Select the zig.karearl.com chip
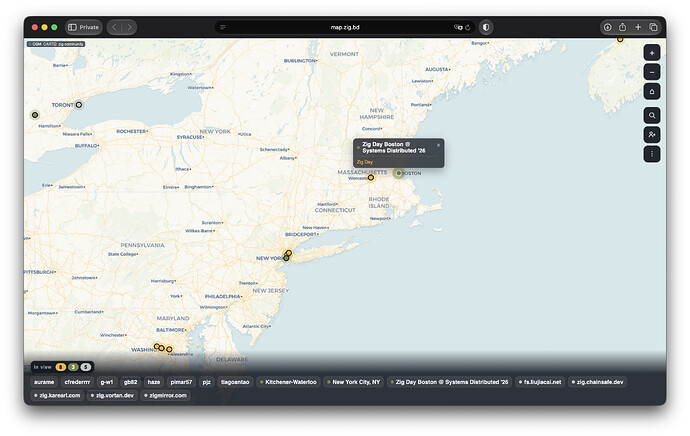The image size is (690, 436). click(57, 395)
